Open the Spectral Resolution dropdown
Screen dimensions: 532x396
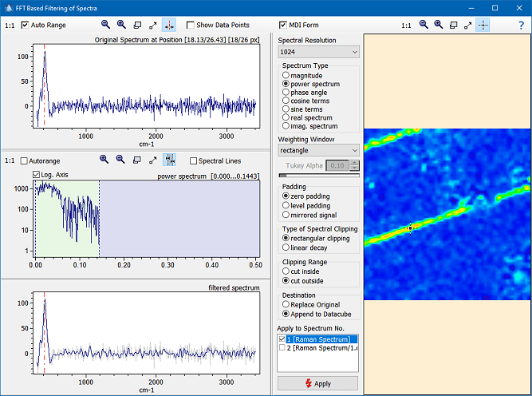coord(318,52)
